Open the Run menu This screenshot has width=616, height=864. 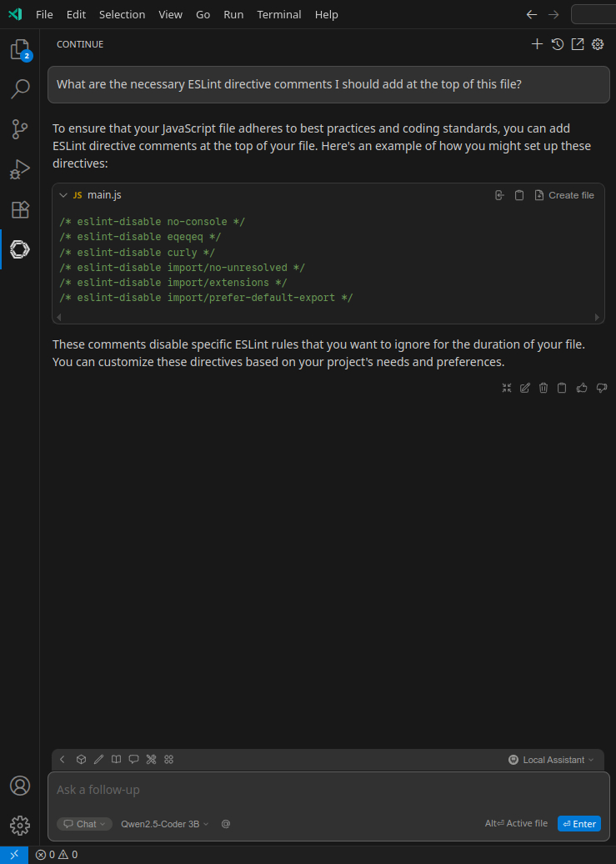pos(233,15)
